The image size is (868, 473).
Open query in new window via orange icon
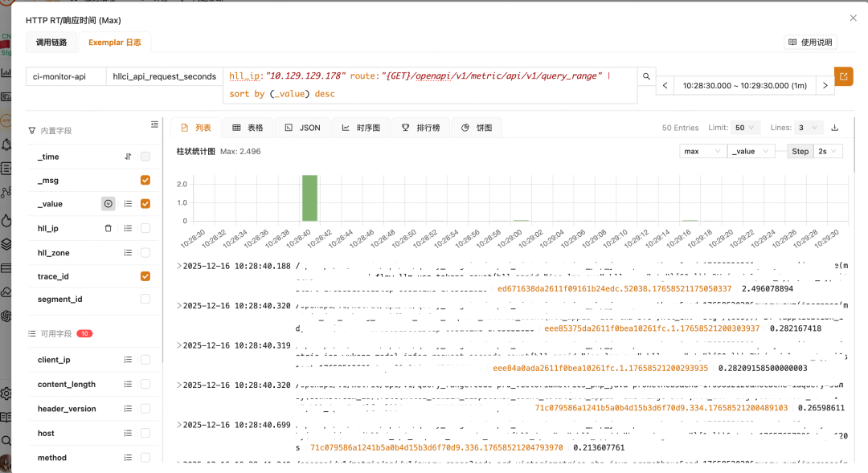point(844,76)
